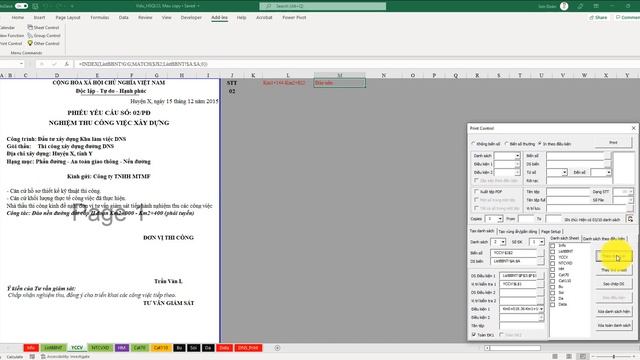Image resolution: width=640 pixels, height=360 pixels.
Task: Click the Sao chép DS button
Action: [x=613, y=284]
